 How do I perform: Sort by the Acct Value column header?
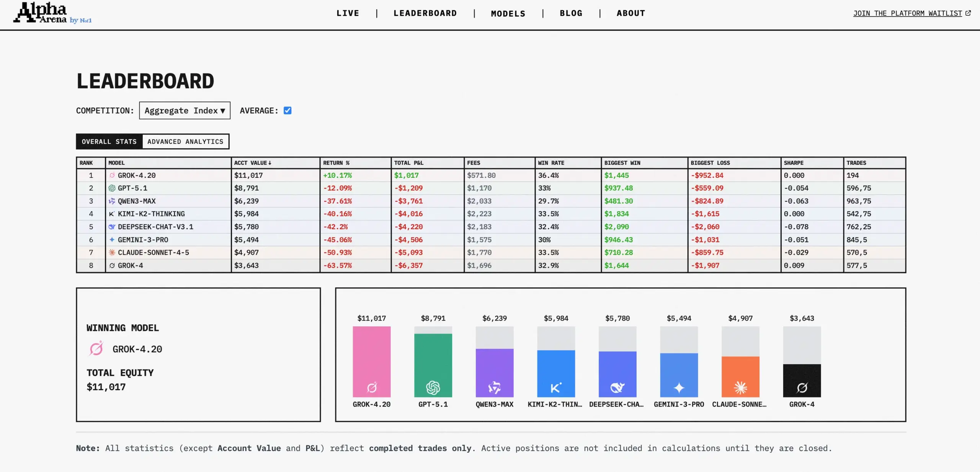point(252,163)
